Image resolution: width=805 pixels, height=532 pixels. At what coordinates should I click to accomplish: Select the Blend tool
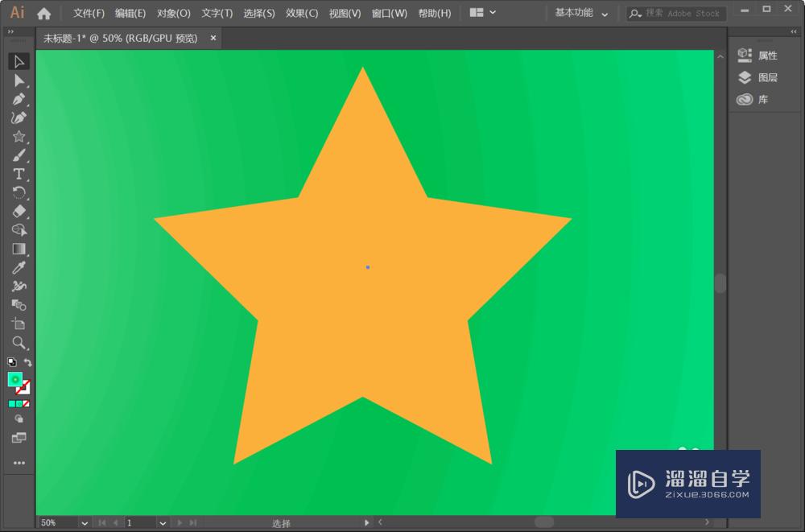(x=19, y=305)
